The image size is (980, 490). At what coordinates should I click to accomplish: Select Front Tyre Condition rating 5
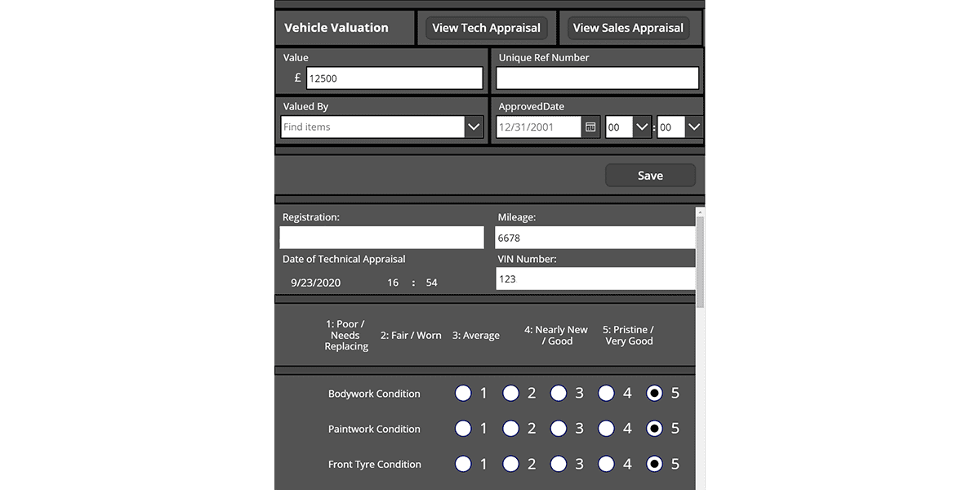tap(654, 464)
